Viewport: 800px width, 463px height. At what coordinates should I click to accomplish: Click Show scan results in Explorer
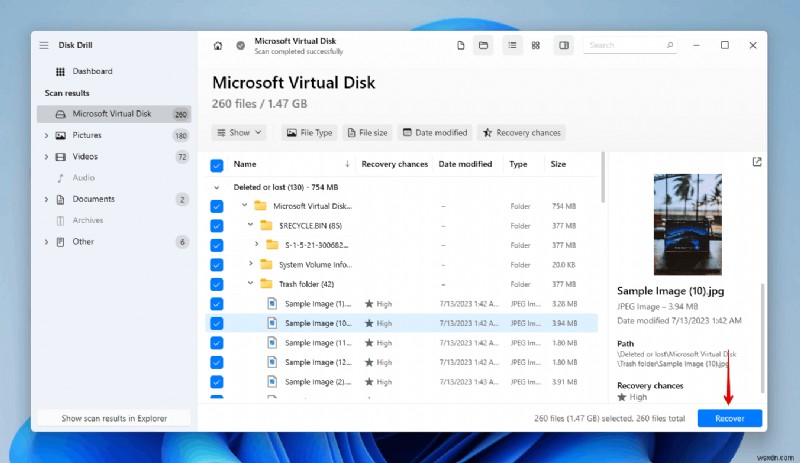[114, 419]
